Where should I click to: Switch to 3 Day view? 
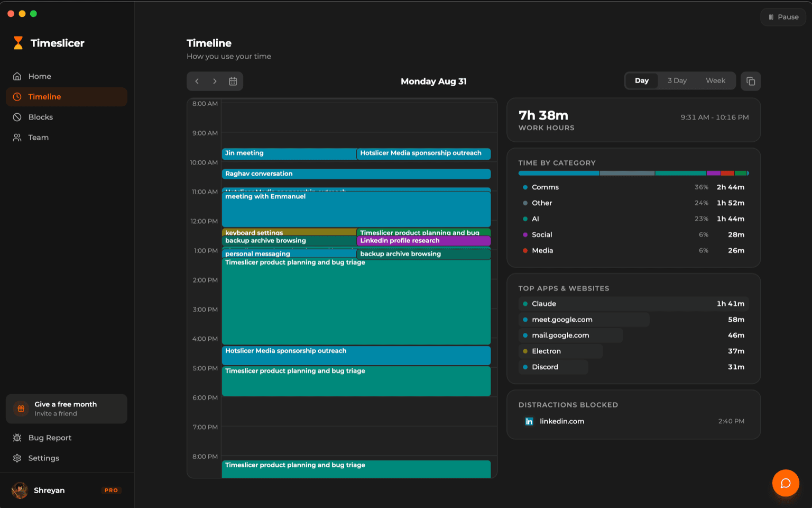pyautogui.click(x=677, y=80)
